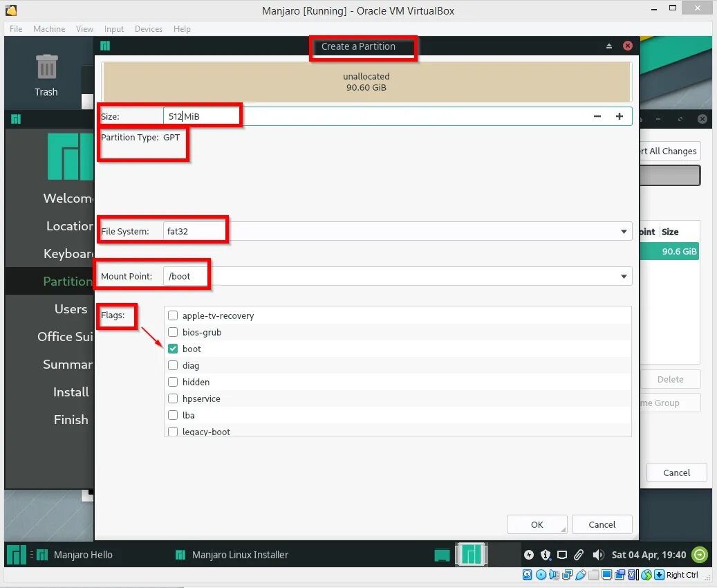
Task: Click Cancel in the installer window
Action: click(676, 472)
